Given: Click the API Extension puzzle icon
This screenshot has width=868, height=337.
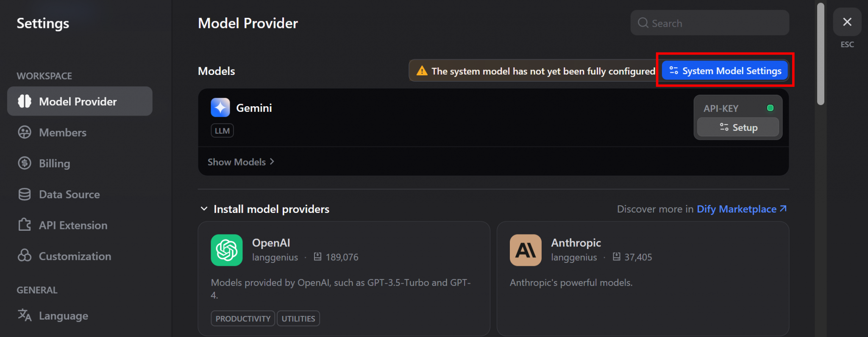Looking at the screenshot, I should coord(25,225).
